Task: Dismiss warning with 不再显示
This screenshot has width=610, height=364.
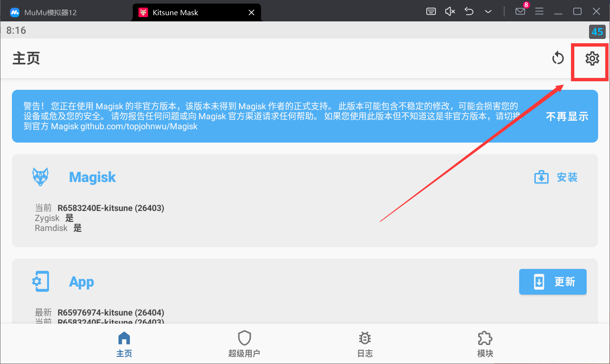Action: pos(567,116)
